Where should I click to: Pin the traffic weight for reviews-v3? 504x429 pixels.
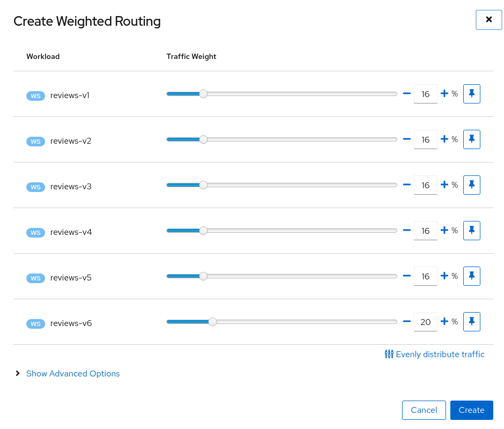tap(471, 184)
